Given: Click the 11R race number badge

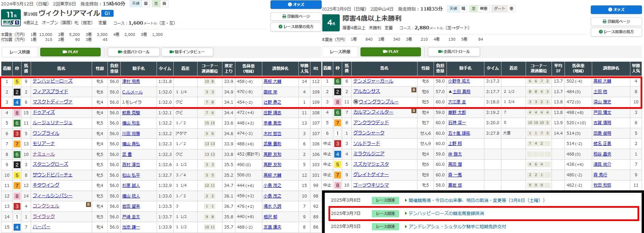Looking at the screenshot, I should (11, 15).
